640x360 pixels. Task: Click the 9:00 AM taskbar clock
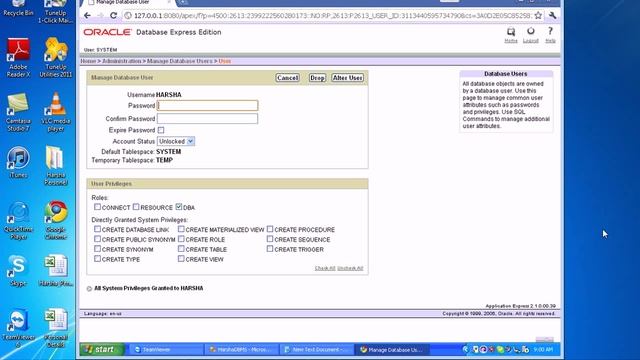(x=543, y=349)
